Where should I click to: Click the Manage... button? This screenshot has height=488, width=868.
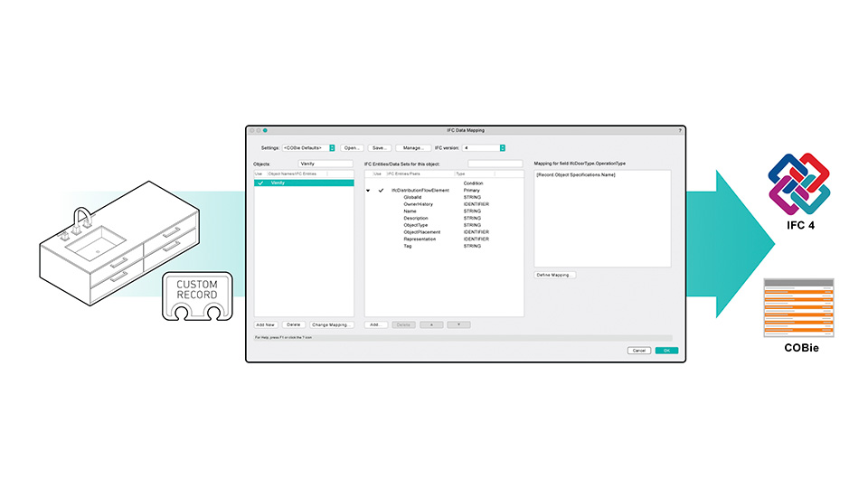click(413, 148)
